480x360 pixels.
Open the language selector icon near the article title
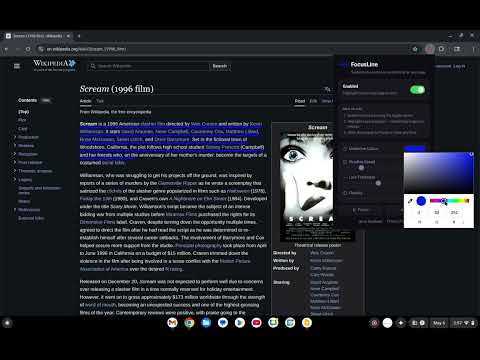pos(327,89)
